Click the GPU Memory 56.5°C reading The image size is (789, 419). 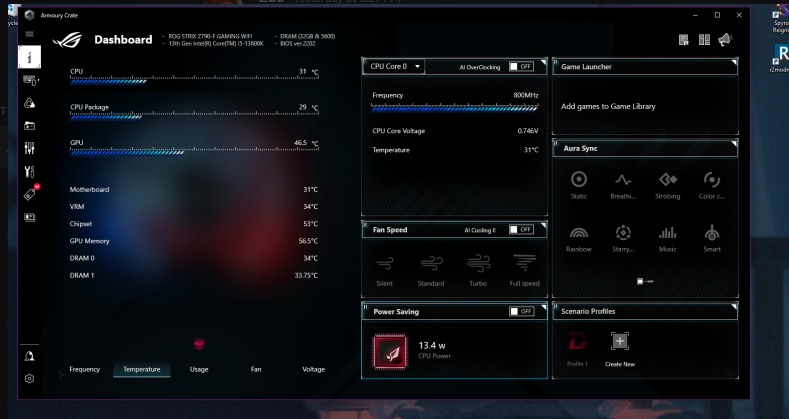[x=308, y=241]
